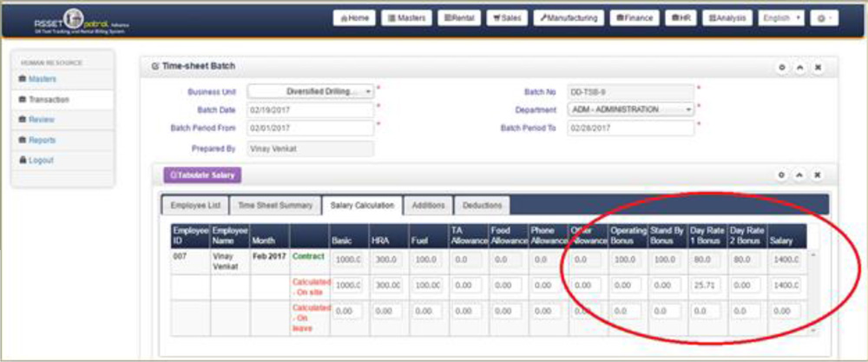This screenshot has width=868, height=362.
Task: Expand the Business Unit dropdown
Action: tap(311, 91)
